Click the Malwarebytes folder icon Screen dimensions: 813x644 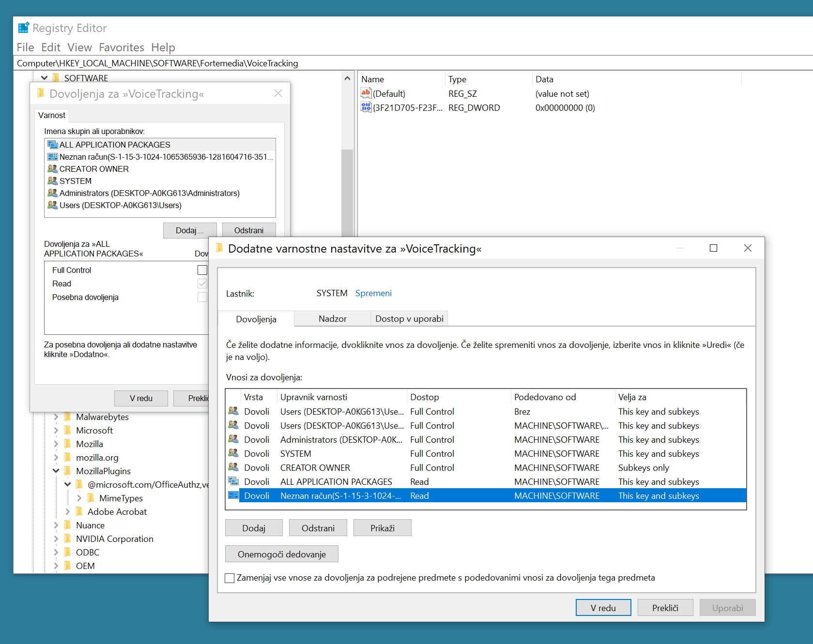[x=67, y=417]
